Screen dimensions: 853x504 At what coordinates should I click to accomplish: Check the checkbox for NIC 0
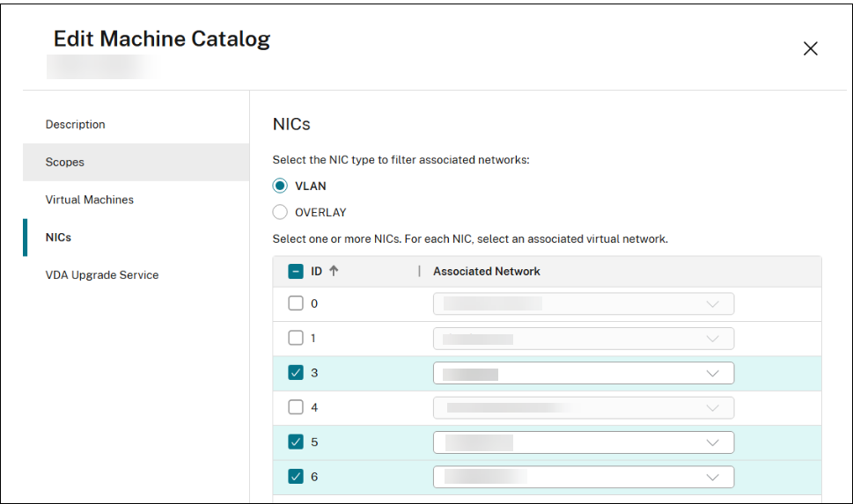(x=296, y=303)
